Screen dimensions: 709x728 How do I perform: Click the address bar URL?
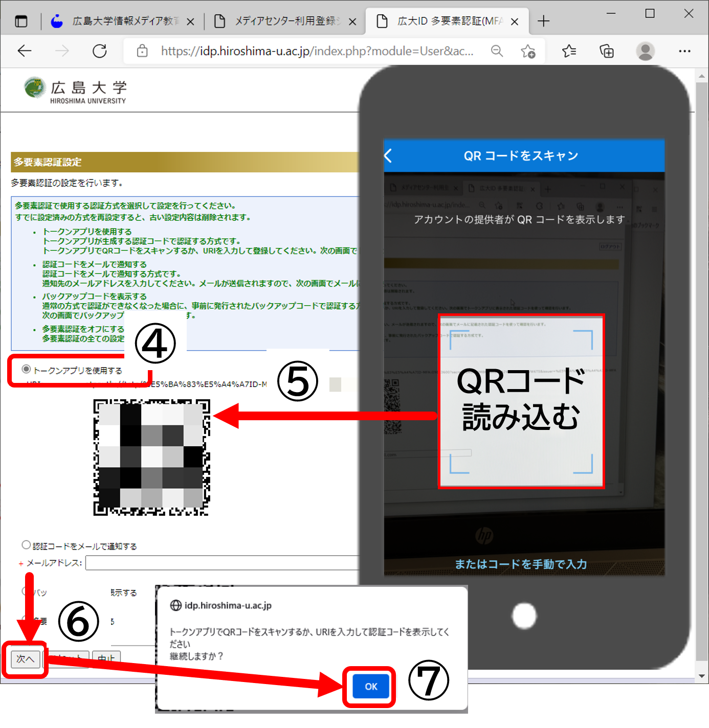point(317,51)
